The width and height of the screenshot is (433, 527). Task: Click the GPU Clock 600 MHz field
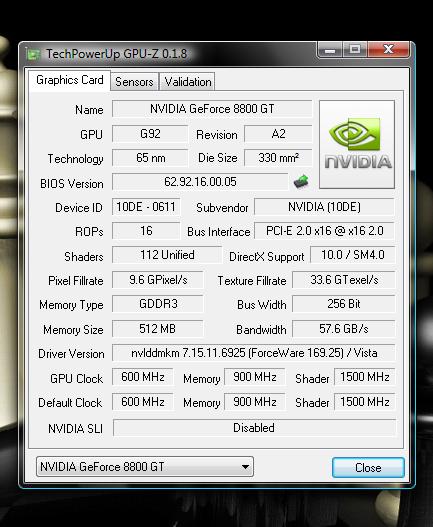(x=143, y=377)
